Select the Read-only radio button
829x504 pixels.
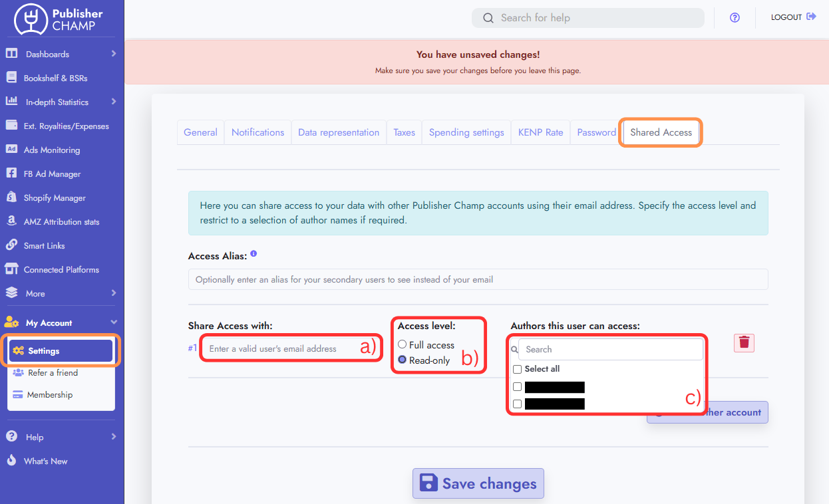[402, 360]
